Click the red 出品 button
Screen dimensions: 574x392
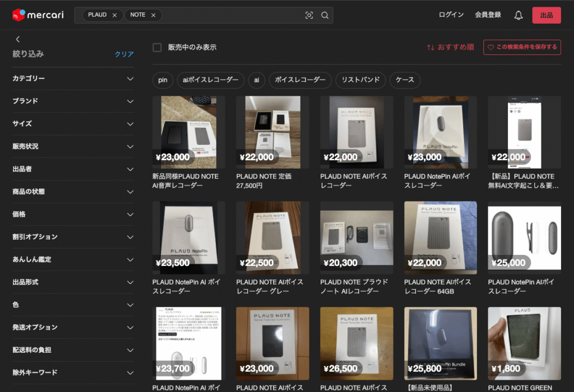point(546,15)
